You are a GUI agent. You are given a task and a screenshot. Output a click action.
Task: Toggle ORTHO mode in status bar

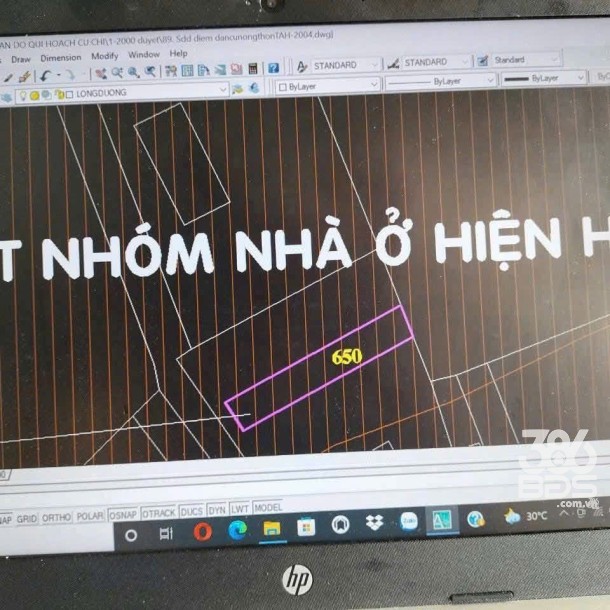pyautogui.click(x=56, y=518)
